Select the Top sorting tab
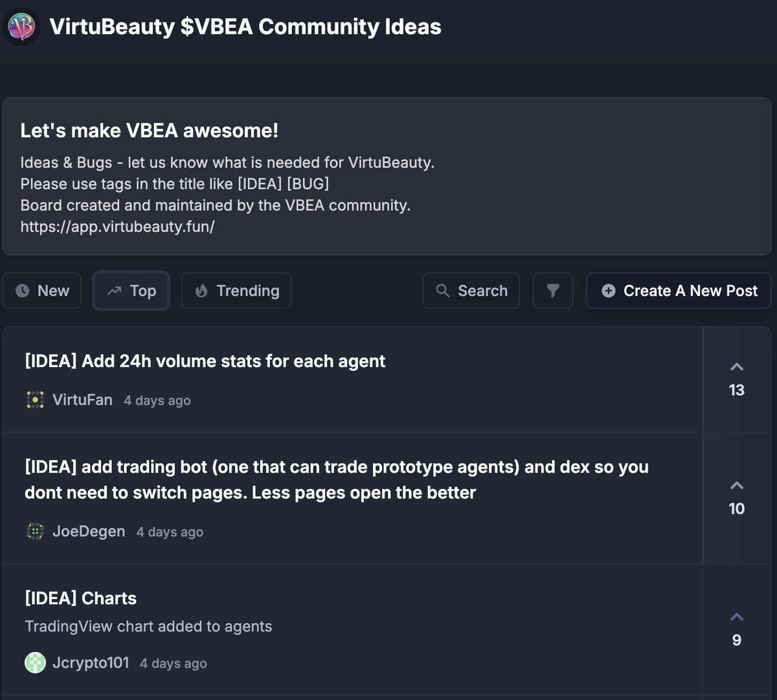Viewport: 777px width, 700px height. click(131, 291)
